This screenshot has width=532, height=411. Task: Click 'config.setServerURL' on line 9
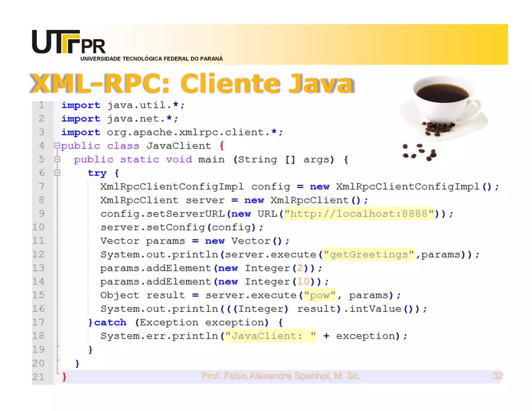point(162,214)
